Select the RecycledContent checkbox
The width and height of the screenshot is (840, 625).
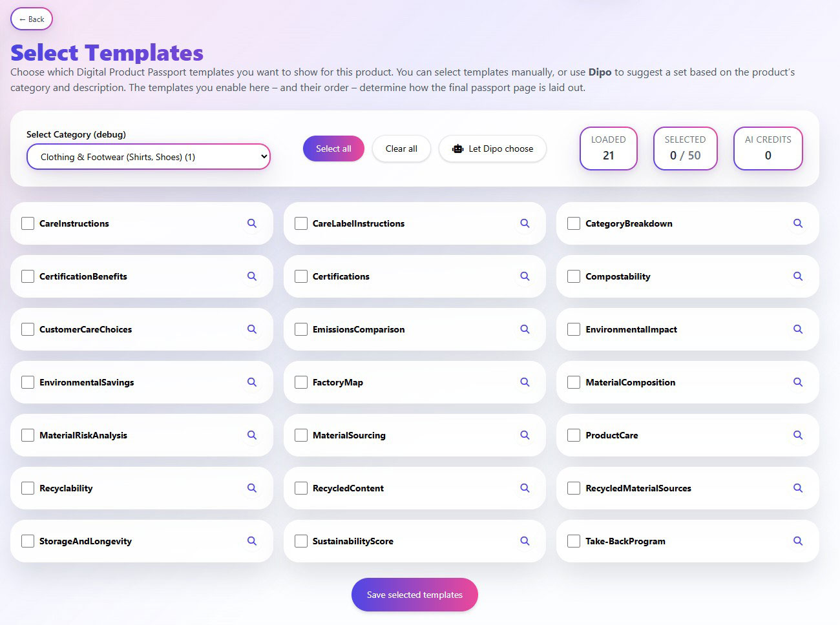click(x=300, y=488)
